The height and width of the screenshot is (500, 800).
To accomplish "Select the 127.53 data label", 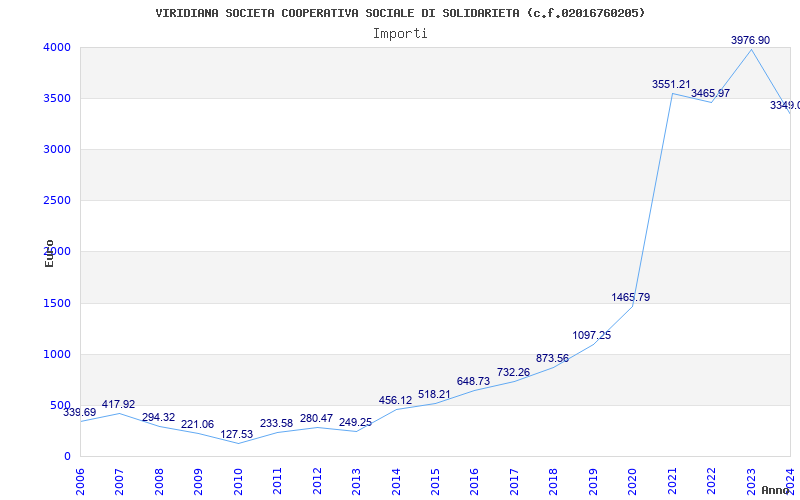I will 237,434.
